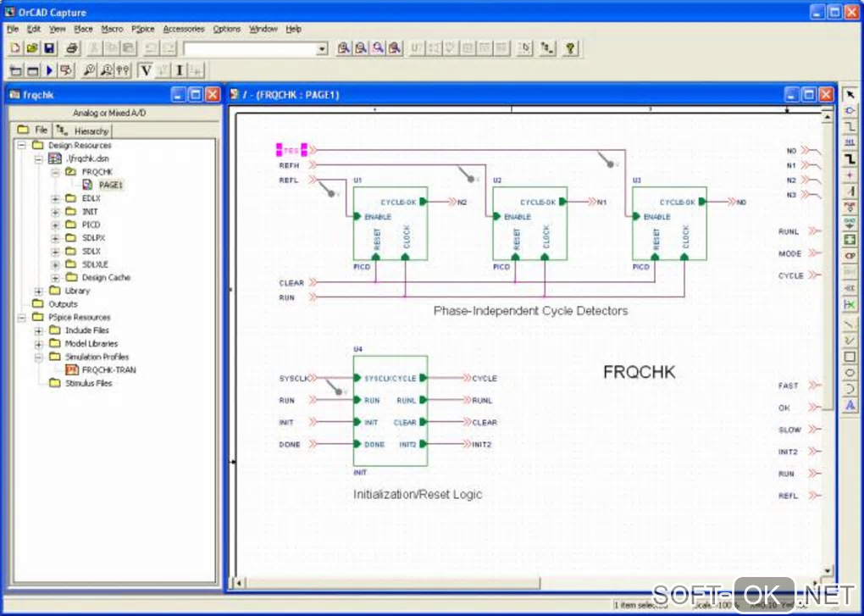The width and height of the screenshot is (864, 616).
Task: Open the Accessories menu
Action: (x=184, y=29)
